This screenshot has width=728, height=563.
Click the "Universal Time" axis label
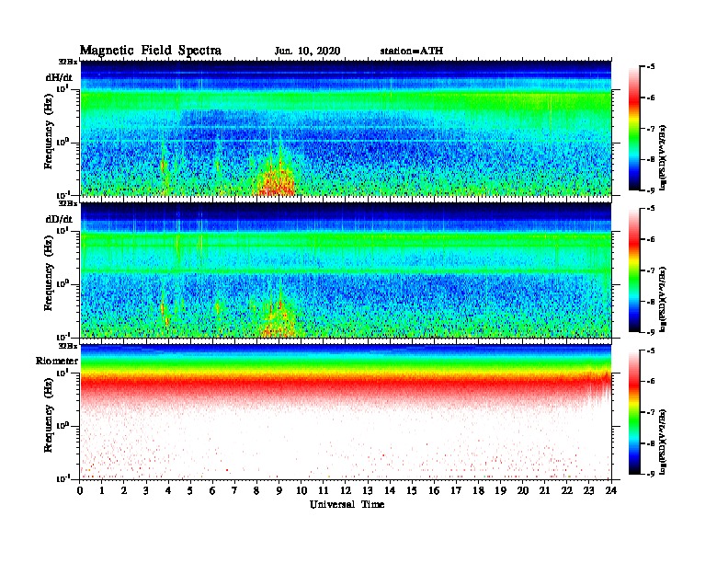[x=347, y=504]
